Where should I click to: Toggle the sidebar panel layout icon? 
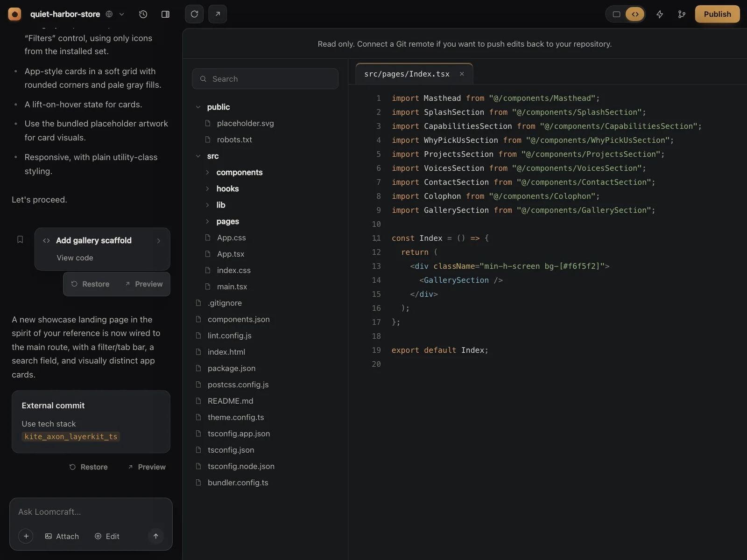(x=165, y=14)
